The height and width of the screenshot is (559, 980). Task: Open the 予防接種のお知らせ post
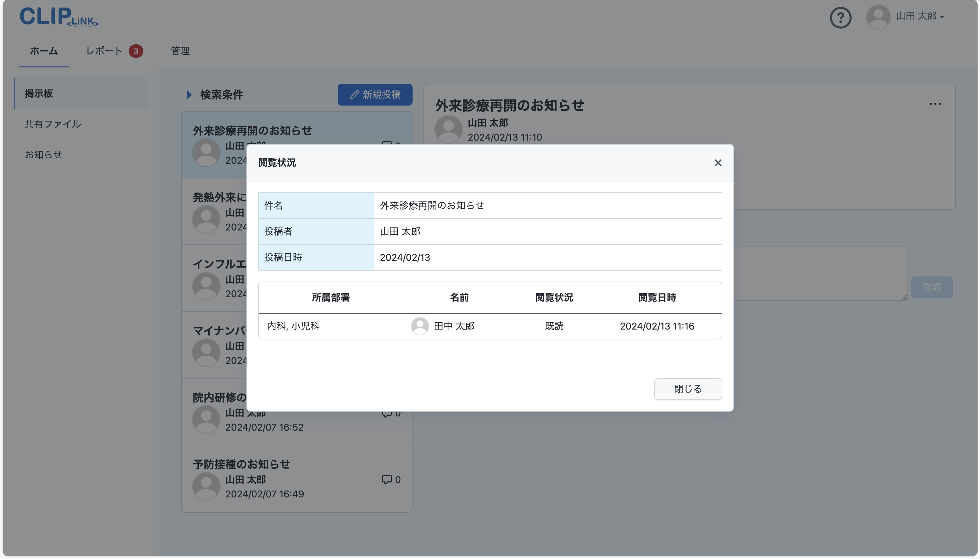tap(241, 464)
